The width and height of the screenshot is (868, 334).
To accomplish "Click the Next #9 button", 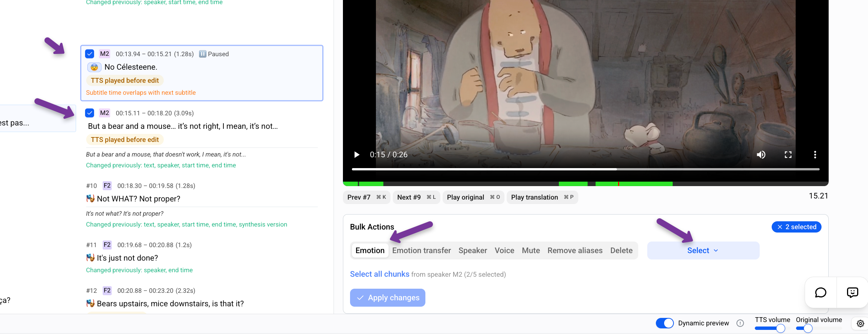I will (x=416, y=197).
